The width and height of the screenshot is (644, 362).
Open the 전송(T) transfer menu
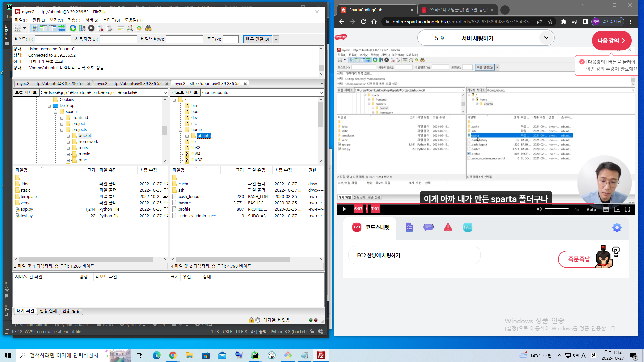[74, 20]
